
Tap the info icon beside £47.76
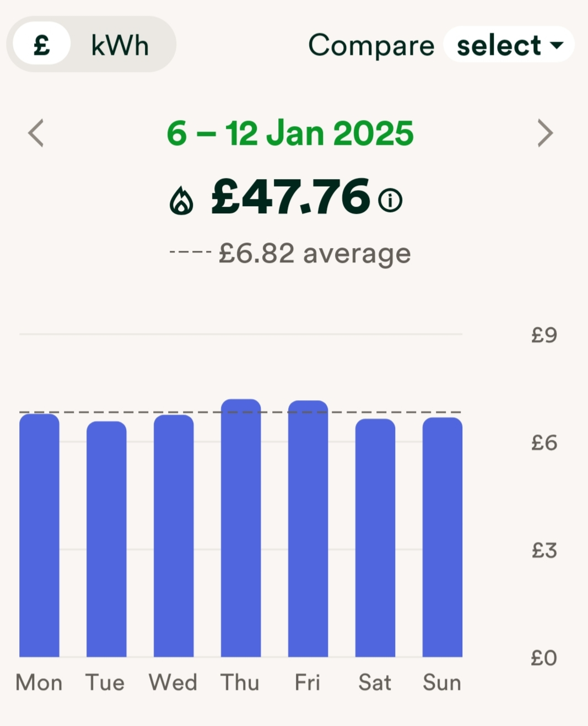pyautogui.click(x=390, y=200)
